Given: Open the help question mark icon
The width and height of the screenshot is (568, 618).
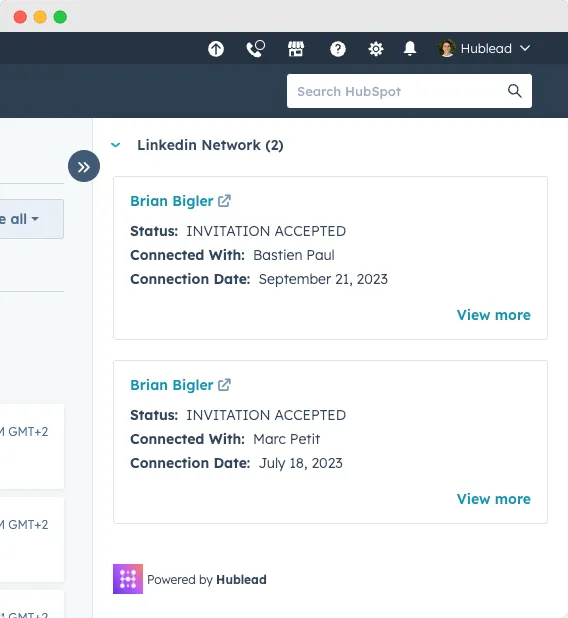Looking at the screenshot, I should pyautogui.click(x=338, y=49).
